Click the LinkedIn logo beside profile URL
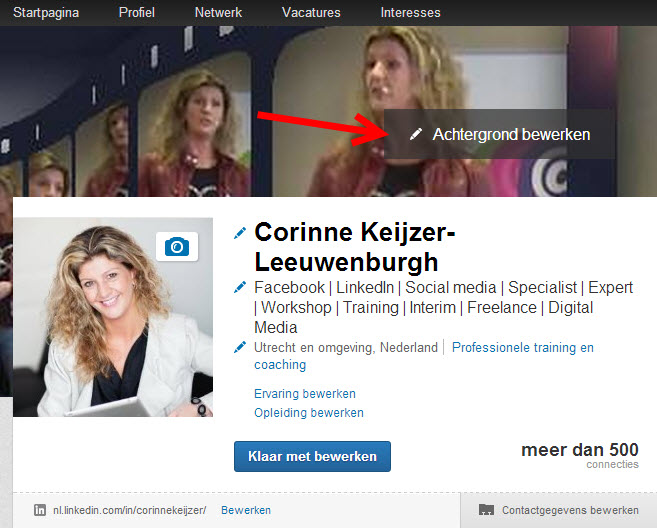Viewport: 657px width, 528px height. tap(40, 510)
